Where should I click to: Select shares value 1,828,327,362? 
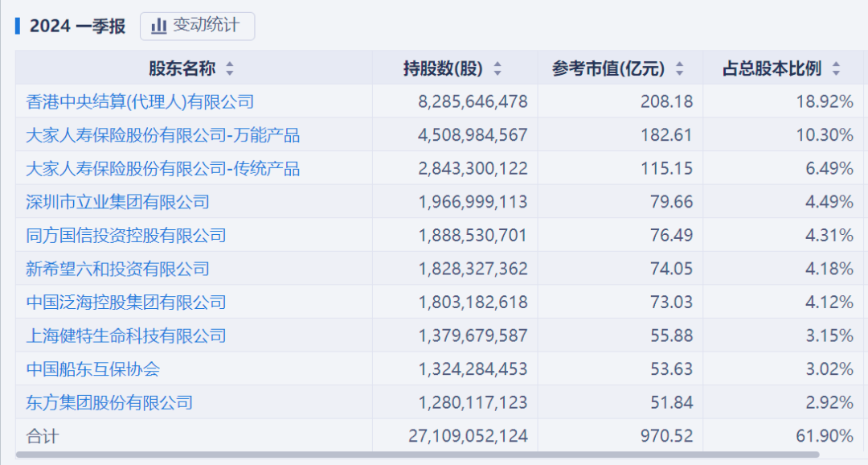coord(473,269)
